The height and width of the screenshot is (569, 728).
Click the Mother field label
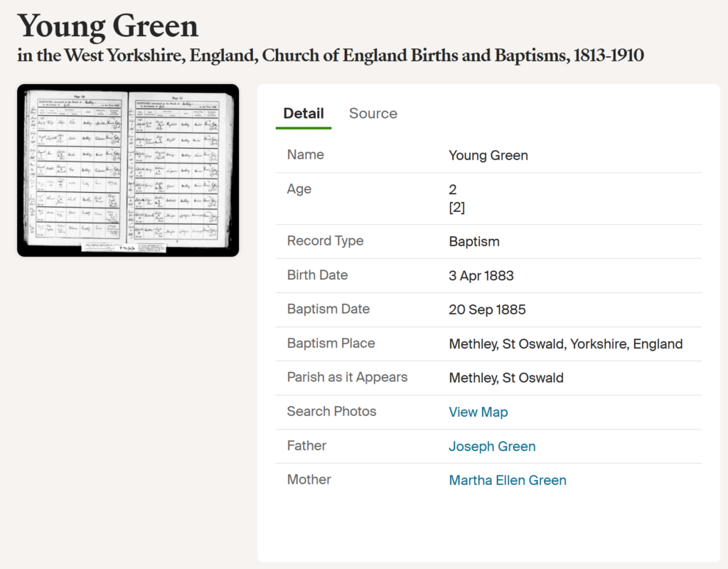(x=309, y=479)
